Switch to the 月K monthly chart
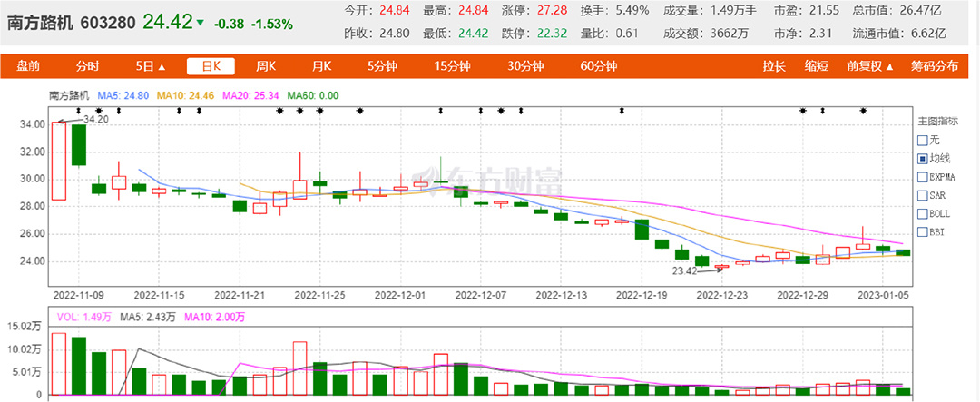Screen dimensions: 980x402 pyautogui.click(x=322, y=66)
